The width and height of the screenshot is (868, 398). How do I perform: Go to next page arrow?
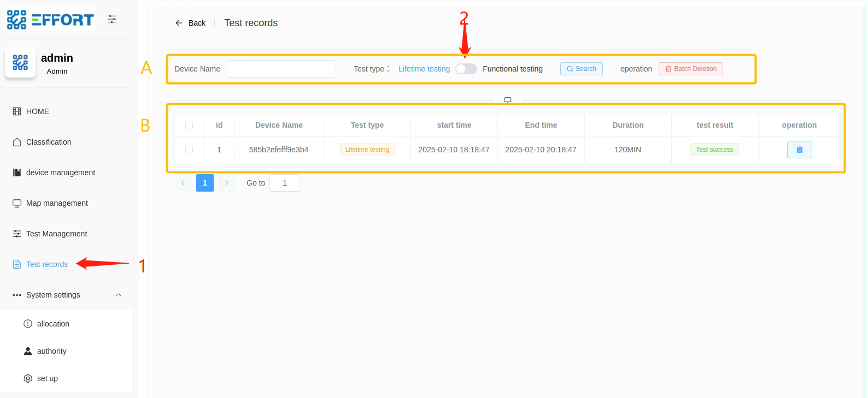coord(227,183)
